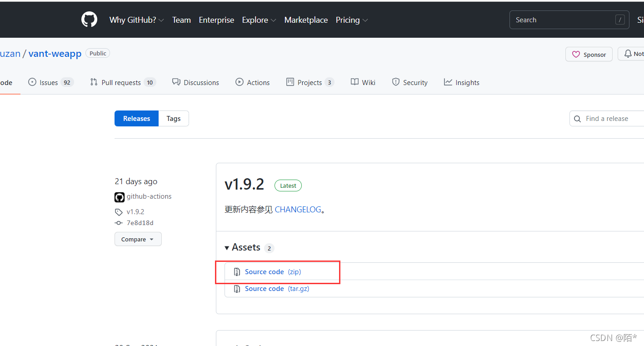Screen dimensions: 644x346
Task: Click the slash shortcut key icon in Search
Action: coord(620,20)
